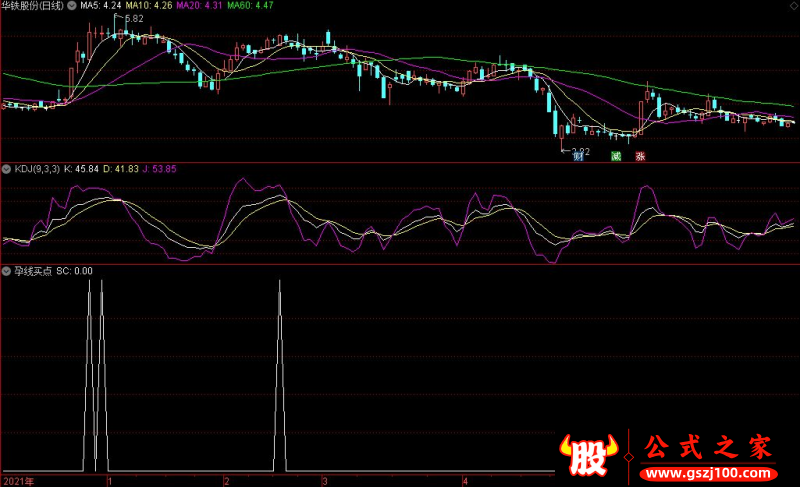Click the 5.82 high price label
800x487 pixels.
134,19
